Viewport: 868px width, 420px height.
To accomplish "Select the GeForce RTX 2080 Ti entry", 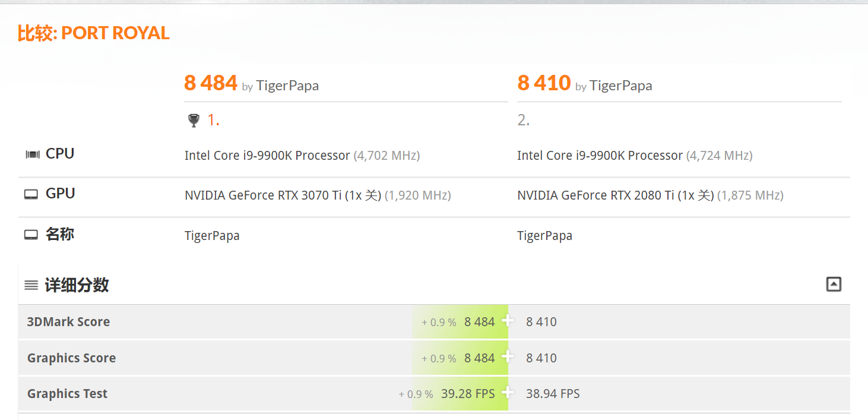I will click(x=615, y=195).
